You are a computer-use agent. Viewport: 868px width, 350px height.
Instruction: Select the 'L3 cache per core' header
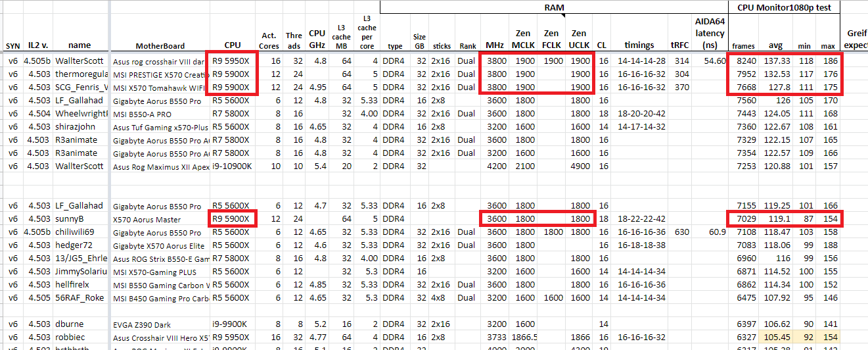(x=367, y=33)
